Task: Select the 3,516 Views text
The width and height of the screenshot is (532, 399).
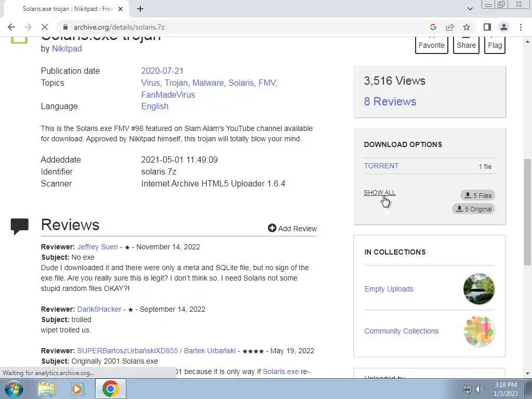Action: 395,81
